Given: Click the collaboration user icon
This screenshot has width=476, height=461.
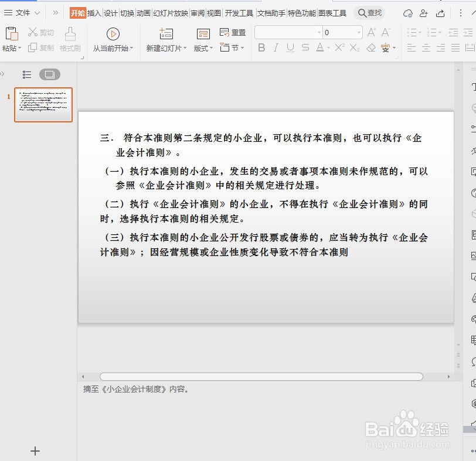Looking at the screenshot, I should 424,13.
